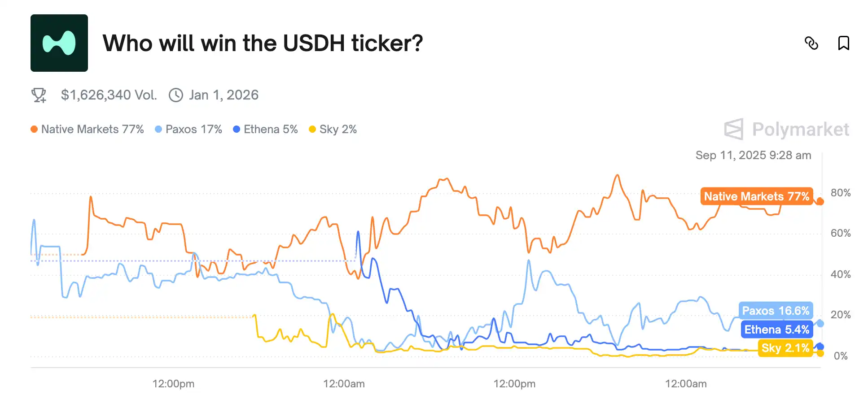Click the yellow Sky legend dot

(312, 130)
